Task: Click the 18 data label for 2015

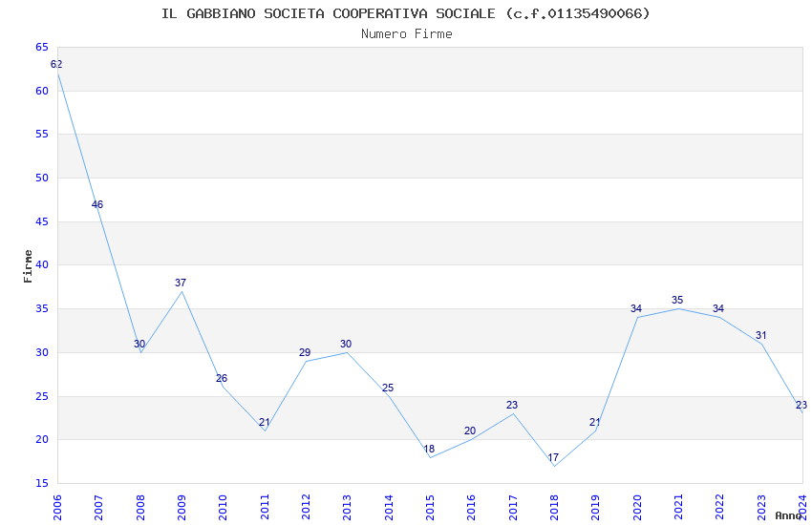Action: click(429, 449)
